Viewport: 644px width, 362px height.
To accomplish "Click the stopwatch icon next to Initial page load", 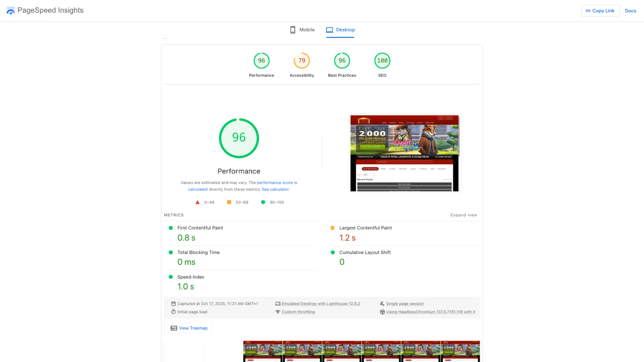I will 173,312.
